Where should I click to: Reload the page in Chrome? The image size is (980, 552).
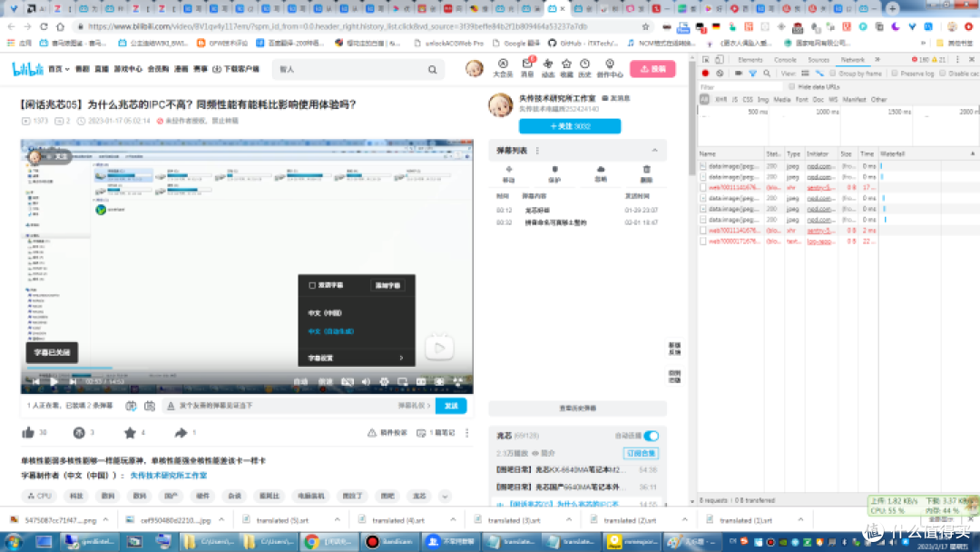pos(44,26)
